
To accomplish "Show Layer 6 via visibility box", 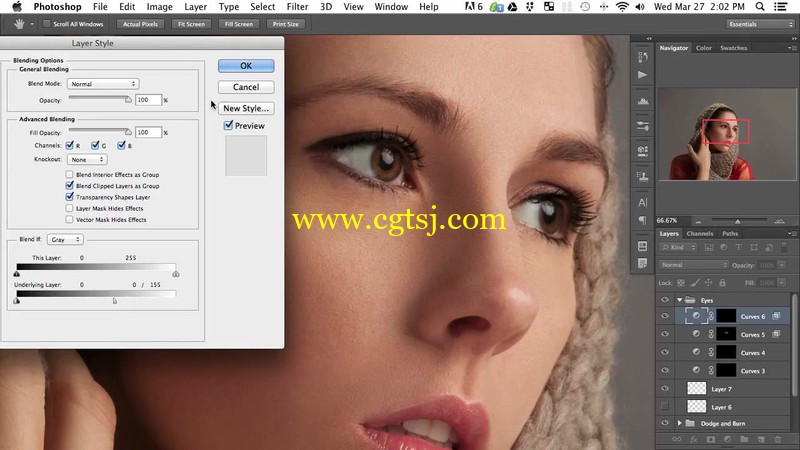I will (665, 407).
